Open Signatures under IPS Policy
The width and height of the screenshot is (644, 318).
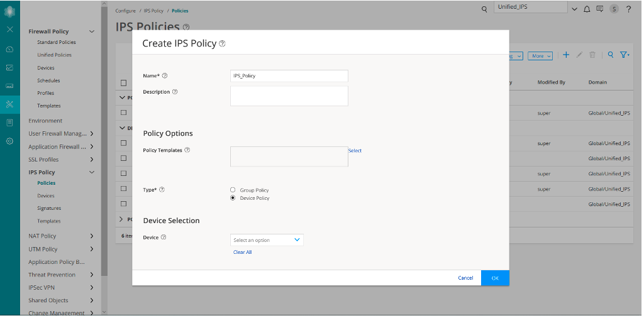coord(49,208)
